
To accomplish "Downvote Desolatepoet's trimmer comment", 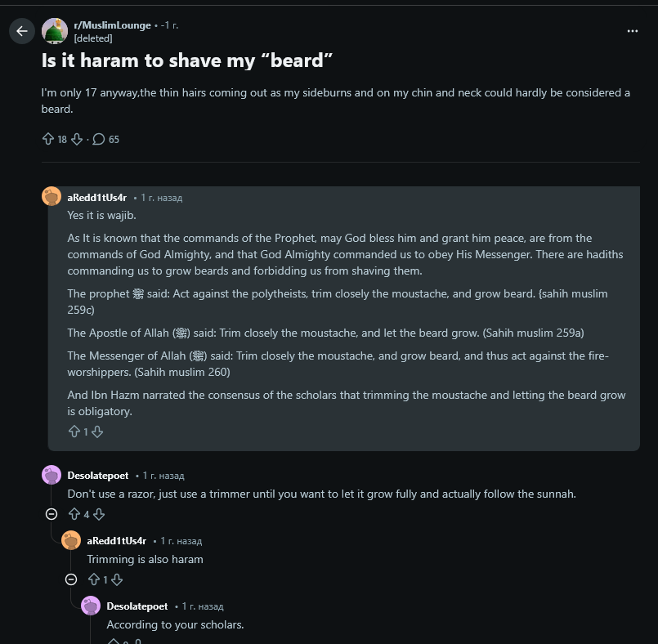I will 98,514.
